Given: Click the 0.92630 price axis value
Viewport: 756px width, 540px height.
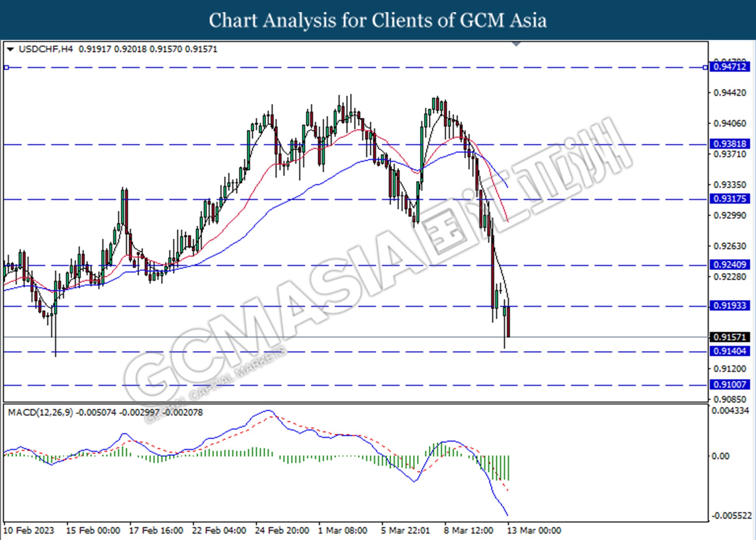Looking at the screenshot, I should [x=730, y=246].
